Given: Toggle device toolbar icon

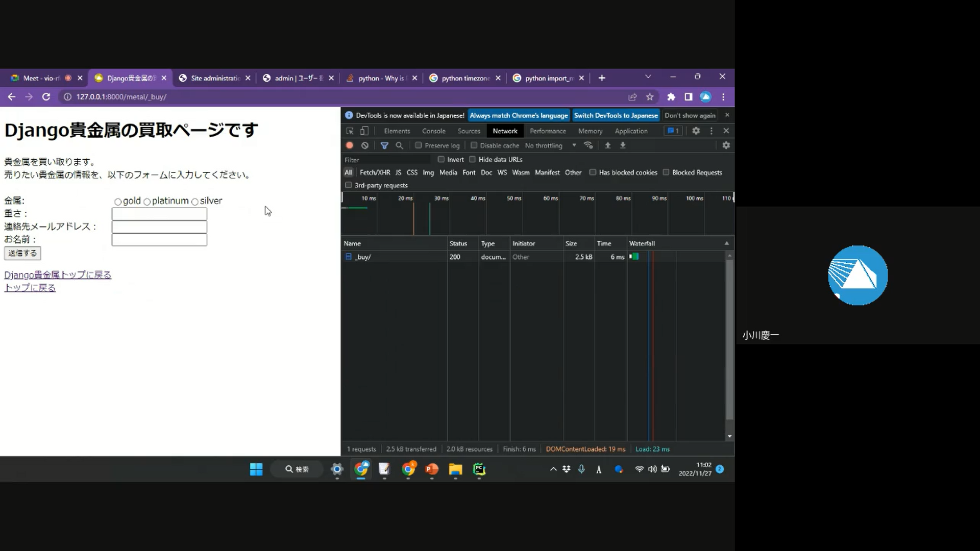Looking at the screenshot, I should (364, 131).
